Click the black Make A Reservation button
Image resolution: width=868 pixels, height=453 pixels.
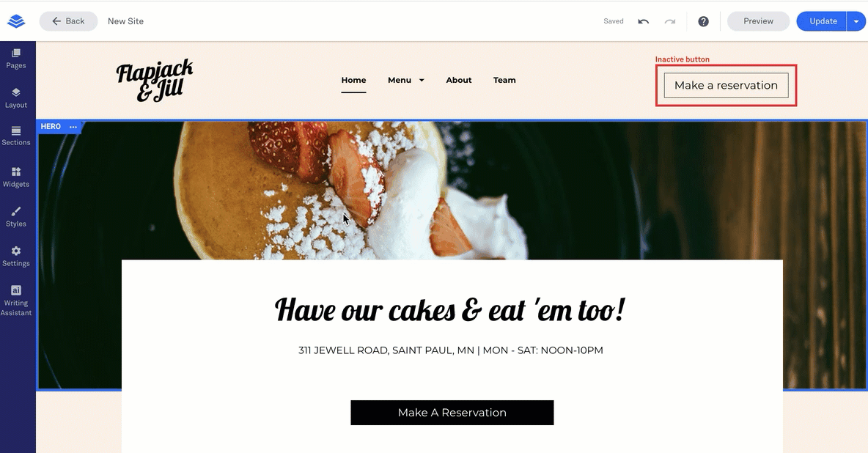(452, 413)
